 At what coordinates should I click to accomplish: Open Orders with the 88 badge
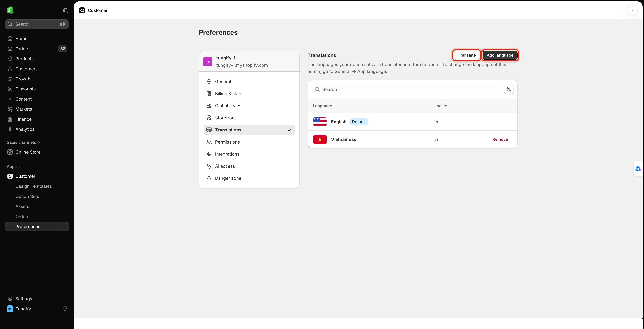pyautogui.click(x=37, y=49)
